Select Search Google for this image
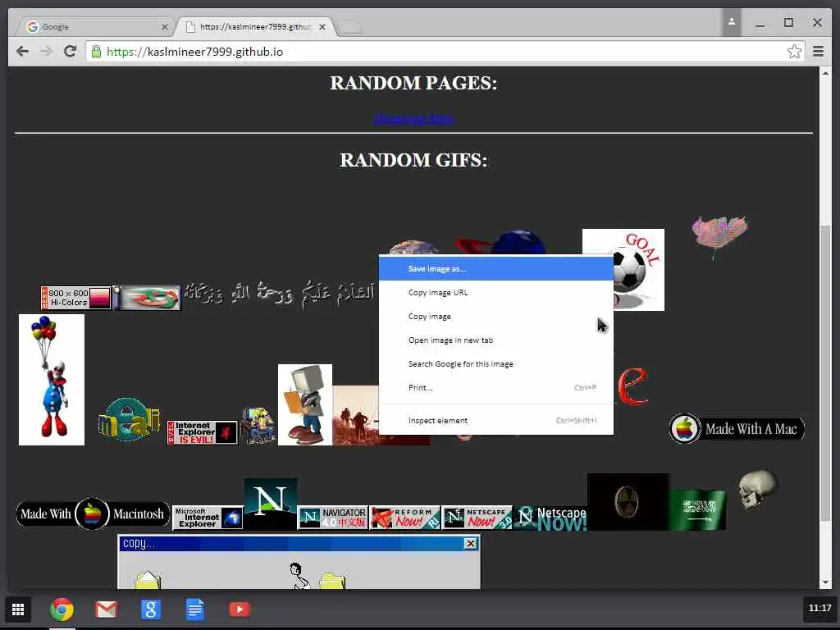This screenshot has height=630, width=840. (496, 363)
